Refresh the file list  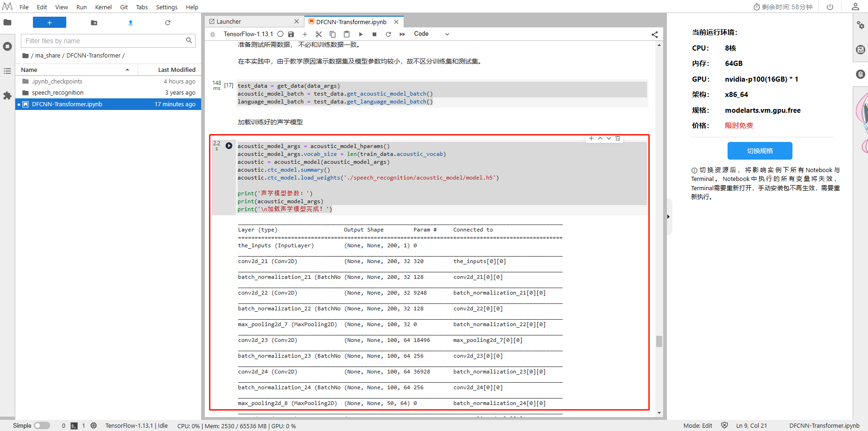pos(168,22)
